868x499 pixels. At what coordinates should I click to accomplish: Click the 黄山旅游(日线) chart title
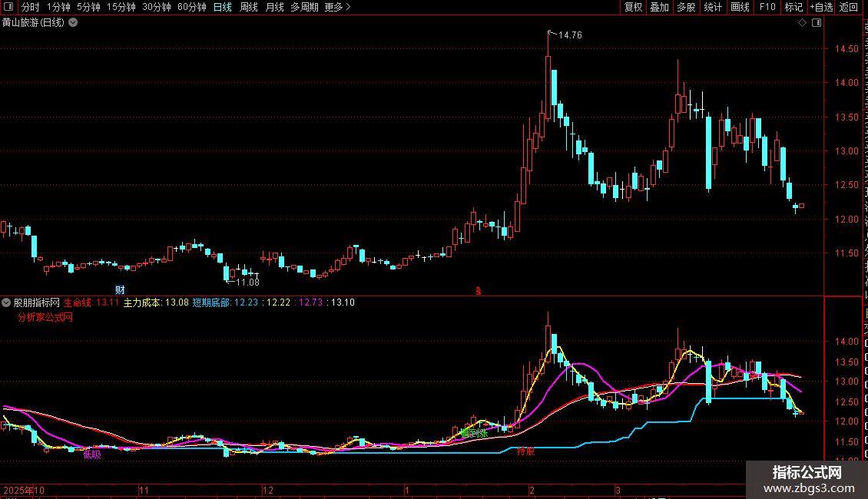point(33,23)
